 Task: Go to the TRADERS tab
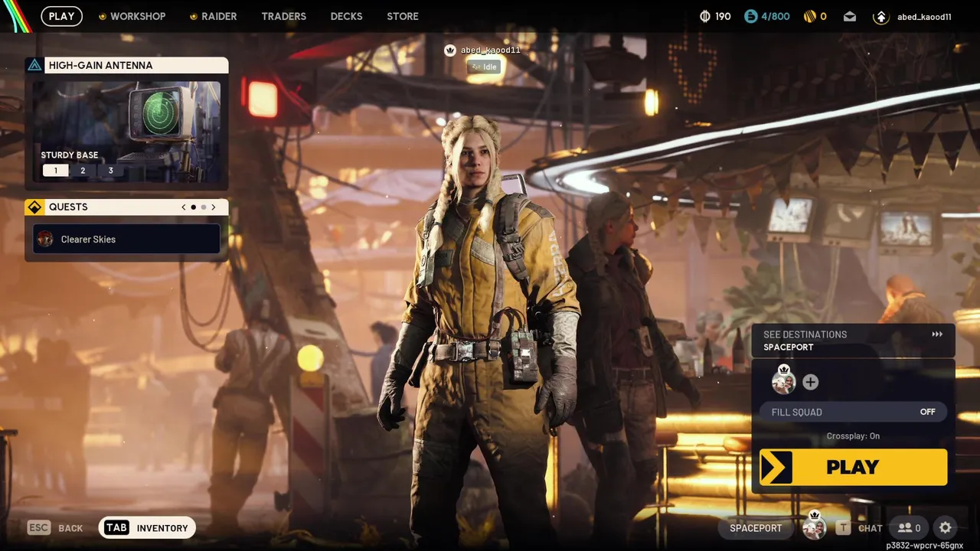click(283, 16)
